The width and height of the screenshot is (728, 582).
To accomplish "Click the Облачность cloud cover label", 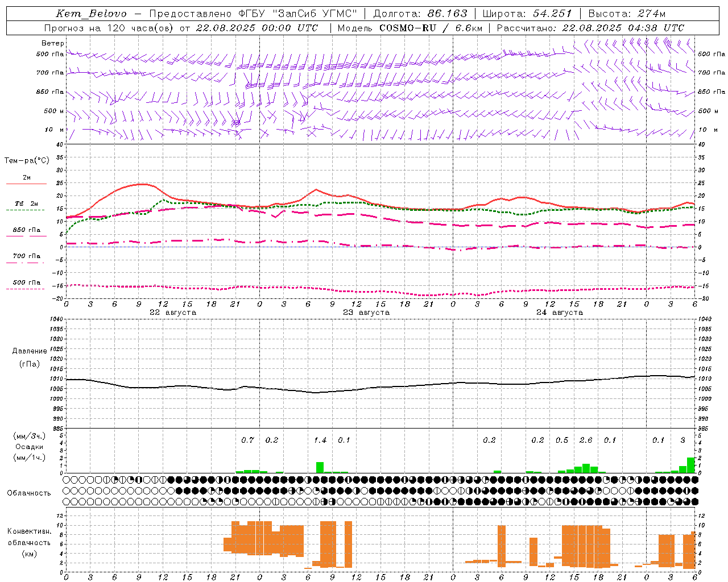I will (x=29, y=493).
